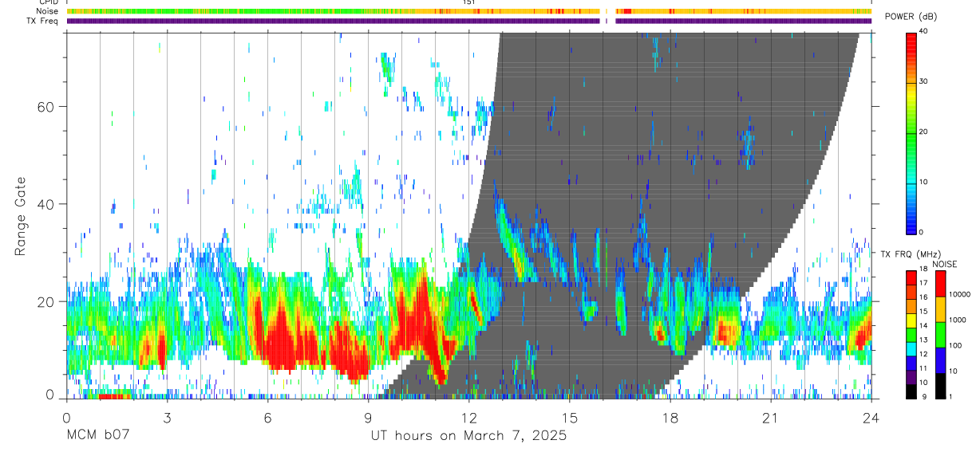Click the '10' label on the power scale
The height and width of the screenshot is (452, 980).
pos(924,182)
